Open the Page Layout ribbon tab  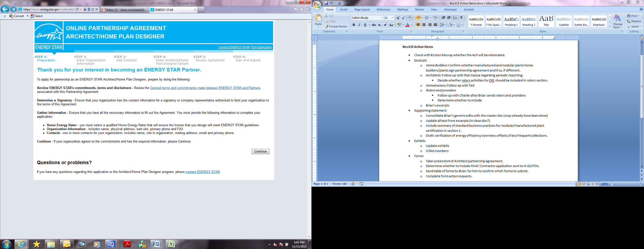(x=362, y=9)
